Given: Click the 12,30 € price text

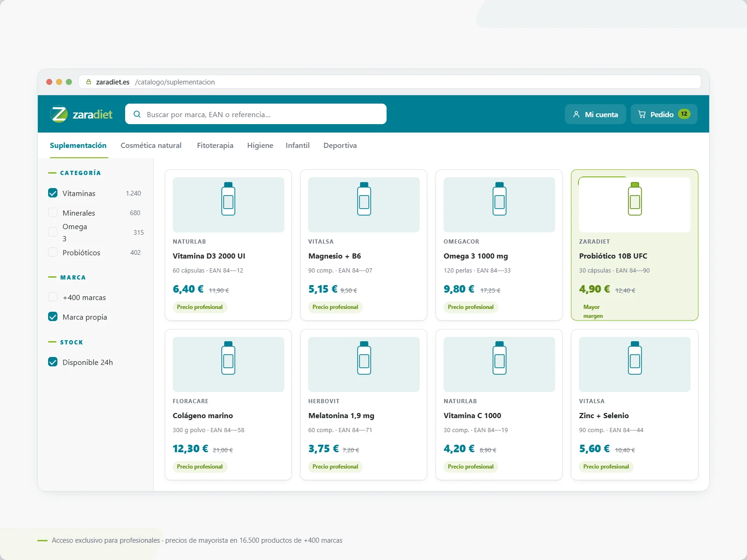Looking at the screenshot, I should click(190, 449).
